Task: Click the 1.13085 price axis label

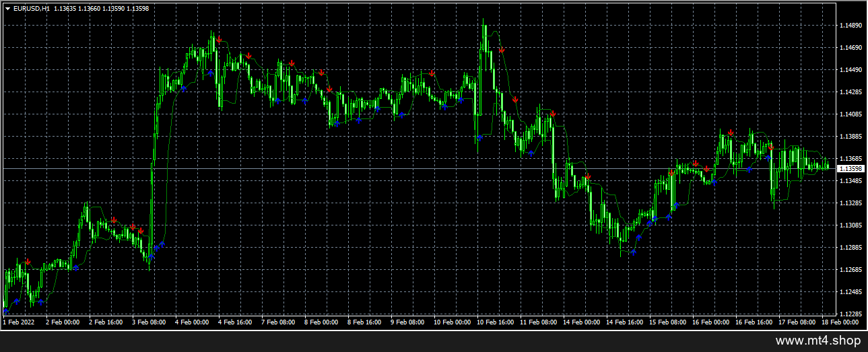Action: point(852,225)
